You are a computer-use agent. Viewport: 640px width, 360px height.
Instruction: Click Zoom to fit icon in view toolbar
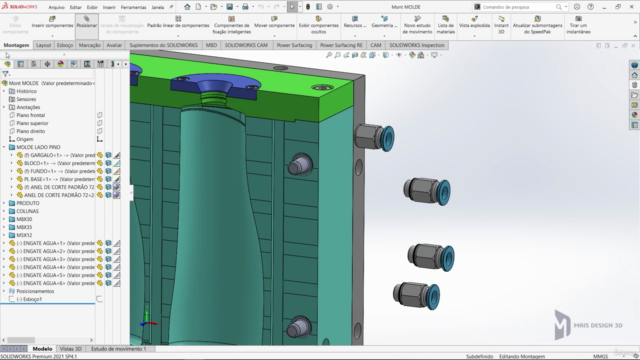[x=329, y=55]
